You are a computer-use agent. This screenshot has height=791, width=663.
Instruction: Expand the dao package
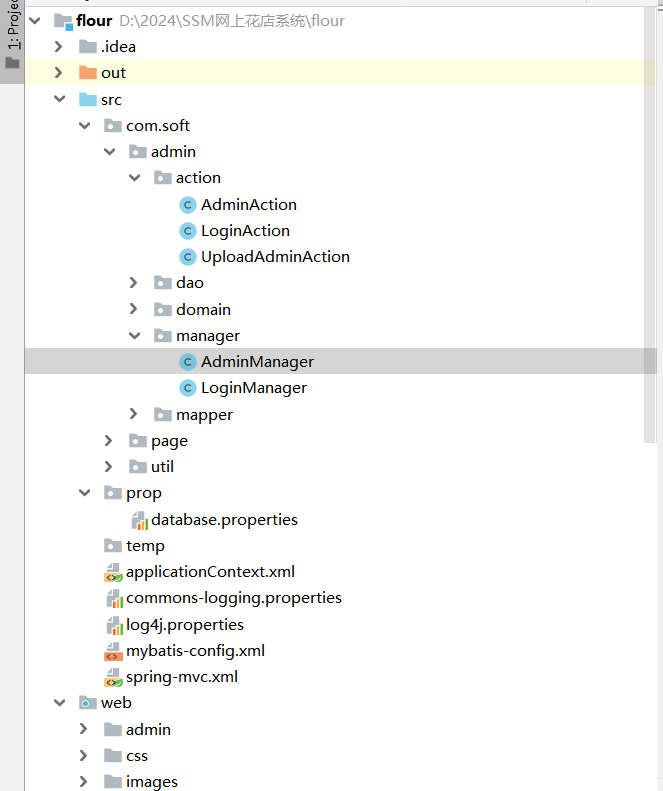[x=134, y=283]
